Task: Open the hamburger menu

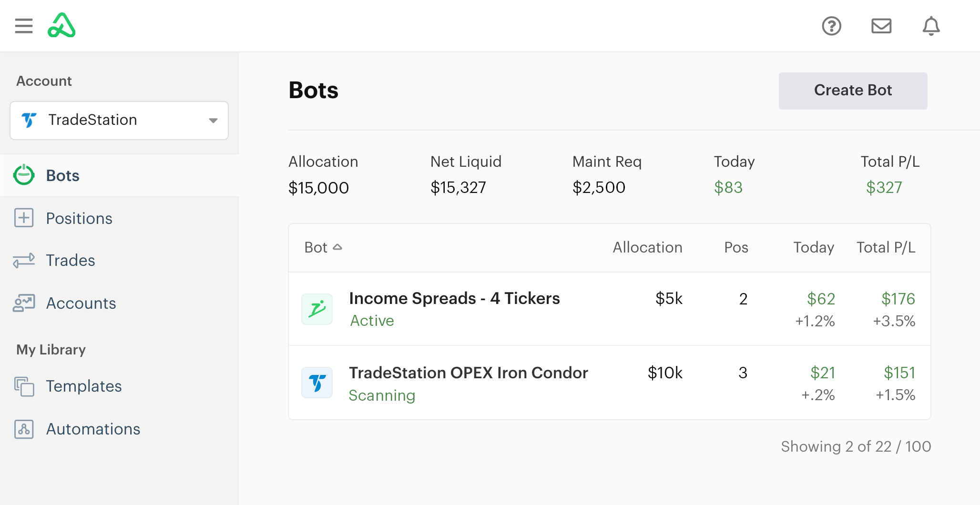Action: (24, 26)
